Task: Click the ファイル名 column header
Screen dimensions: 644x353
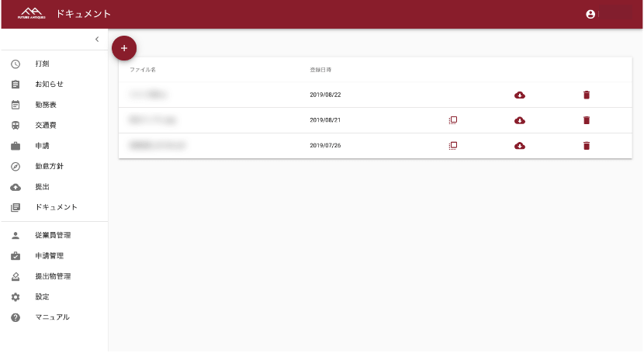Action: [x=143, y=70]
